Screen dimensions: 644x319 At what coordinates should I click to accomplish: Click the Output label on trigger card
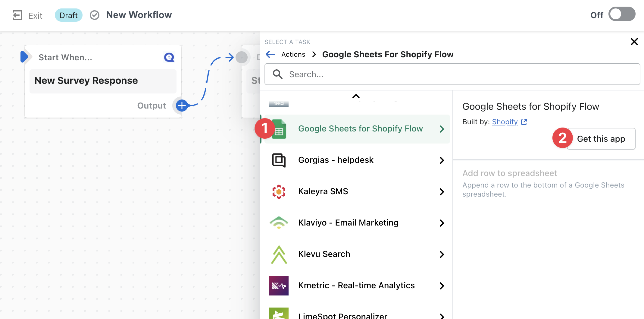[152, 106]
